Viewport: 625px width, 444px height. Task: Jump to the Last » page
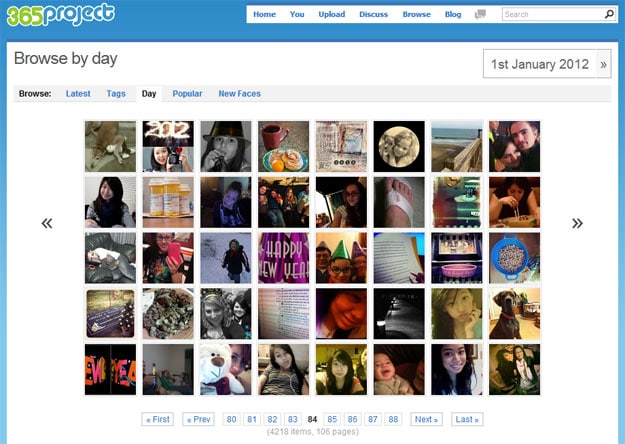tap(466, 419)
